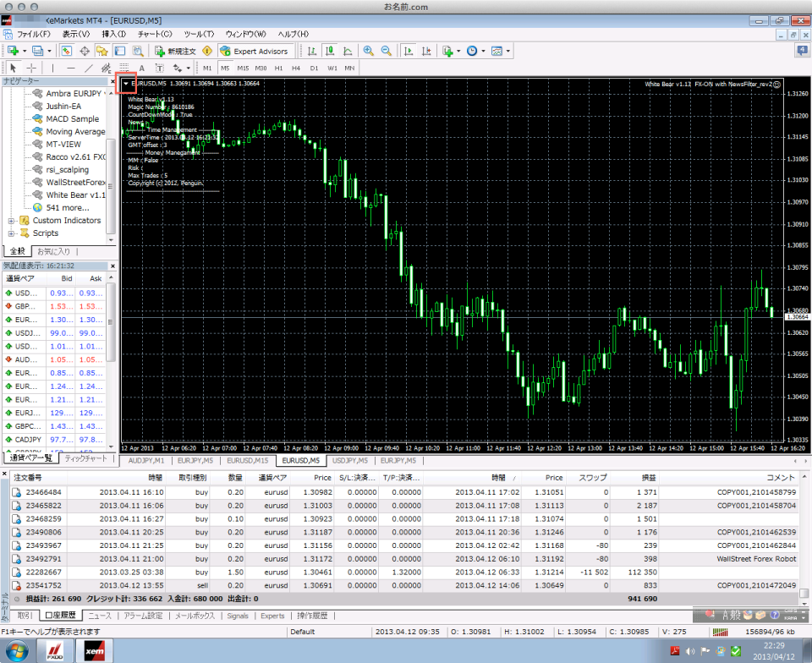Select the vertical line drawing tool
This screenshot has width=812, height=663.
click(52, 68)
